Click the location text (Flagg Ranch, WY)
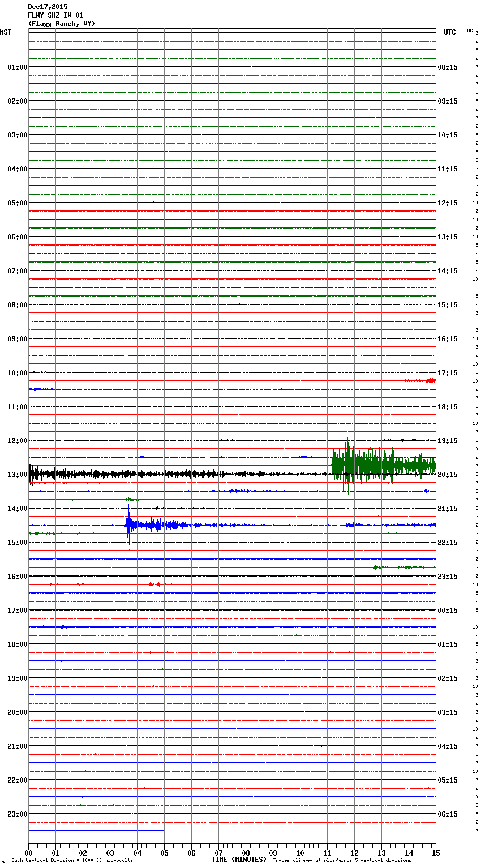The width and height of the screenshot is (481, 868). click(62, 24)
